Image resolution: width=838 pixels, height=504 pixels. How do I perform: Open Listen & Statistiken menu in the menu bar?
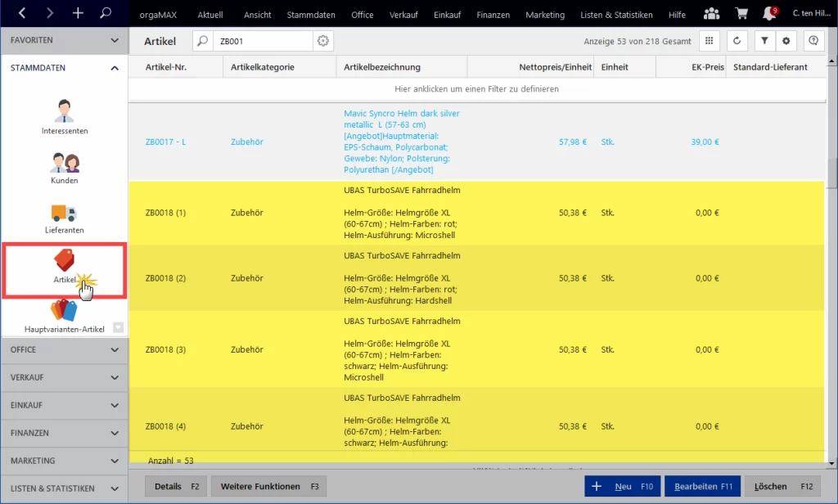[x=617, y=15]
